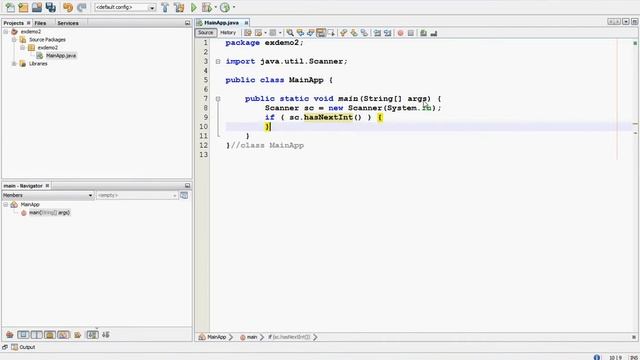Image resolution: width=640 pixels, height=360 pixels.
Task: Toggle Highlight Search in editor toolbar
Action: click(x=321, y=33)
